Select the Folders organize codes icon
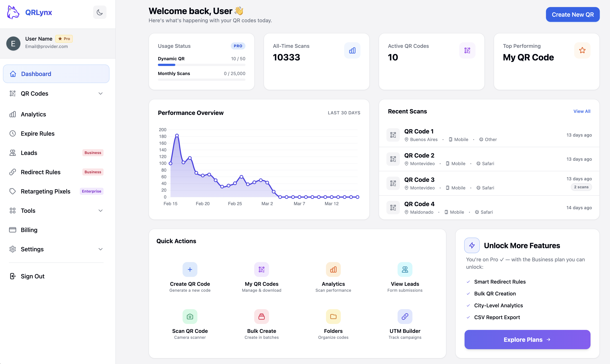The width and height of the screenshot is (610, 364). [333, 316]
